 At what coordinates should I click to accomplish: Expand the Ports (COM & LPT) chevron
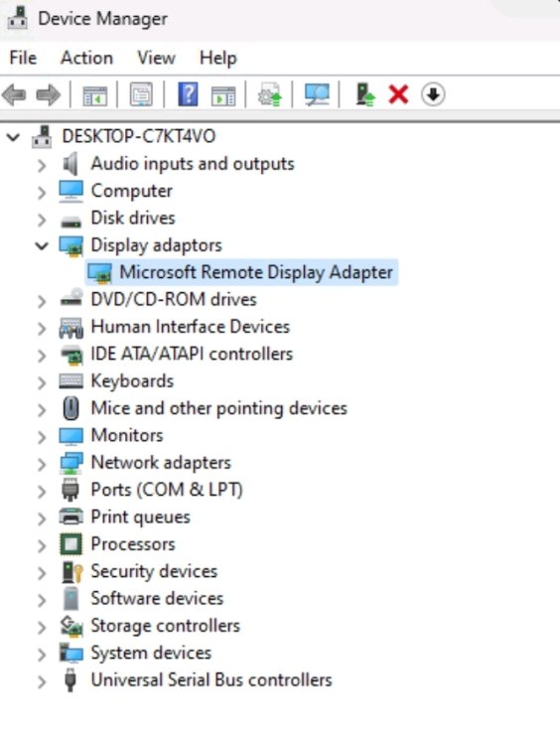[x=42, y=491]
